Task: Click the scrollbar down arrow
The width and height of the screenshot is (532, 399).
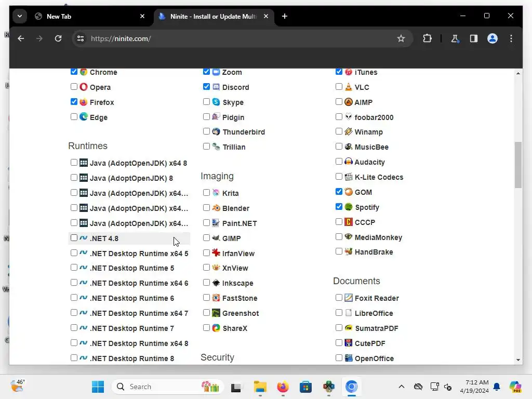Action: [x=518, y=360]
